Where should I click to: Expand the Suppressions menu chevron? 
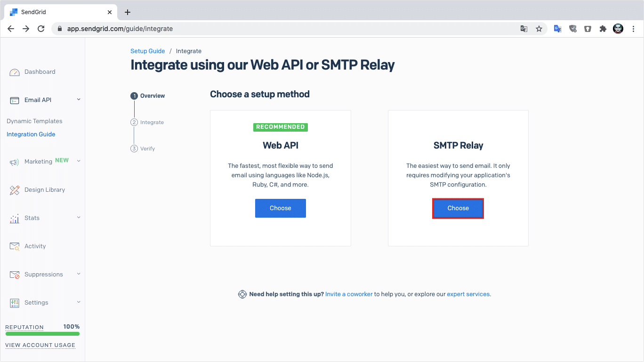(79, 274)
